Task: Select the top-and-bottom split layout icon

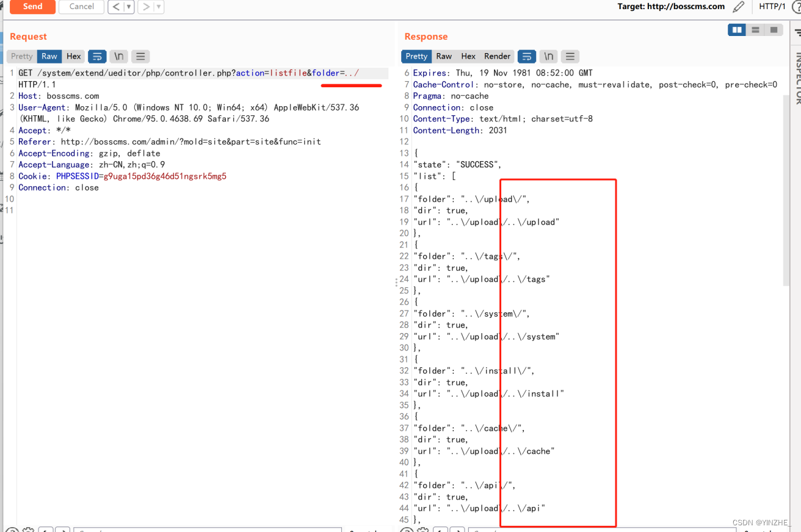Action: [x=755, y=30]
